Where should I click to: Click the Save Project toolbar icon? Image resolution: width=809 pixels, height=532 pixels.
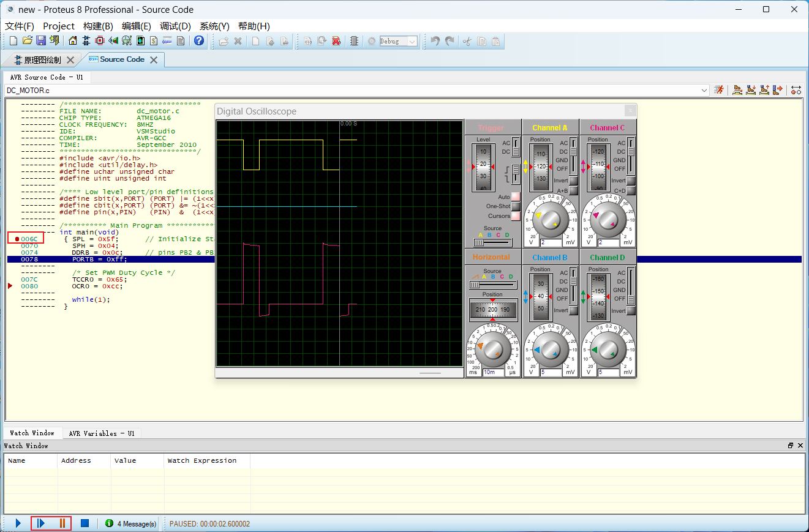point(40,40)
